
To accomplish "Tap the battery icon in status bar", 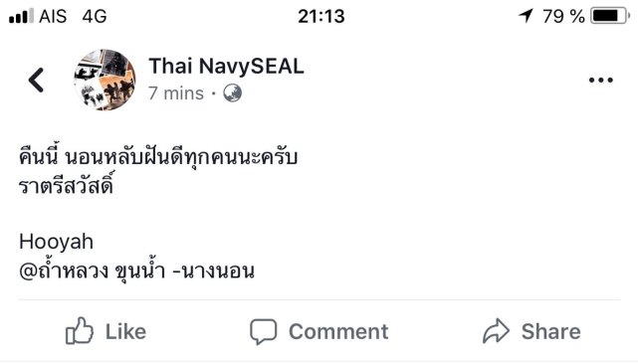I will point(610,16).
